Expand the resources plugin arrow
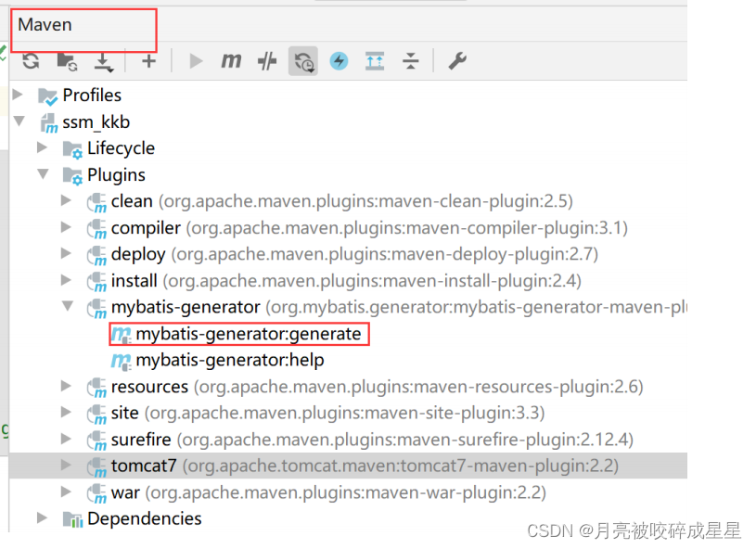 (x=66, y=386)
